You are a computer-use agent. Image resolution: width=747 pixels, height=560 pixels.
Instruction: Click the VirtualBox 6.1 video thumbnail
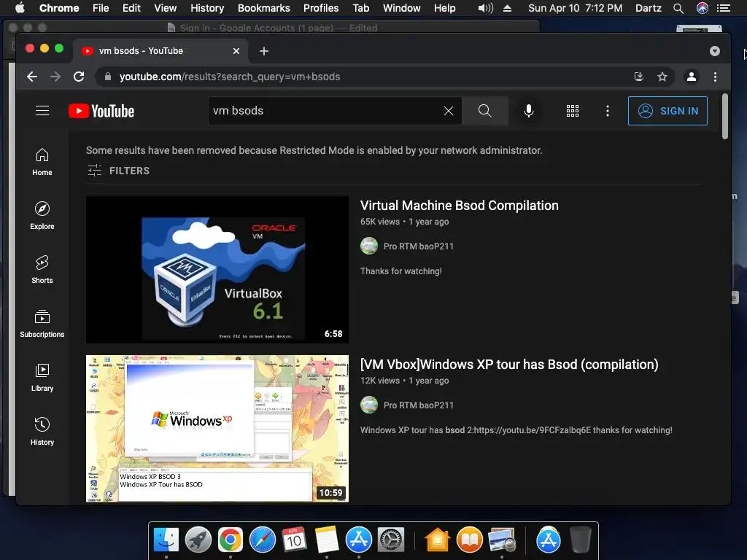pos(217,270)
